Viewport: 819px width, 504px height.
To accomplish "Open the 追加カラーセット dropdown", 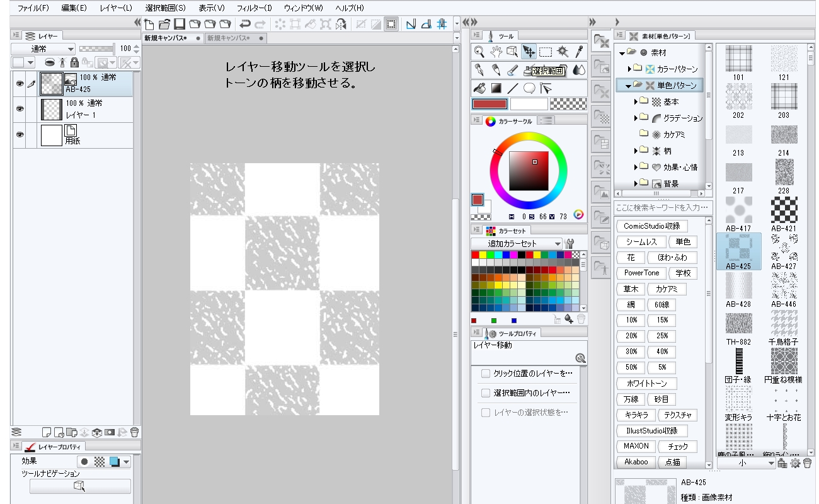I will click(516, 244).
